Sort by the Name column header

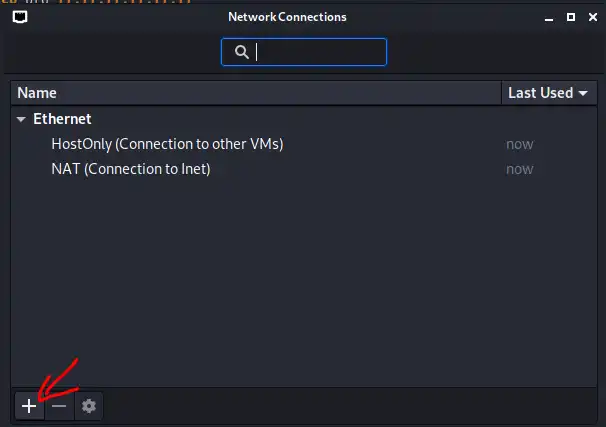point(255,93)
